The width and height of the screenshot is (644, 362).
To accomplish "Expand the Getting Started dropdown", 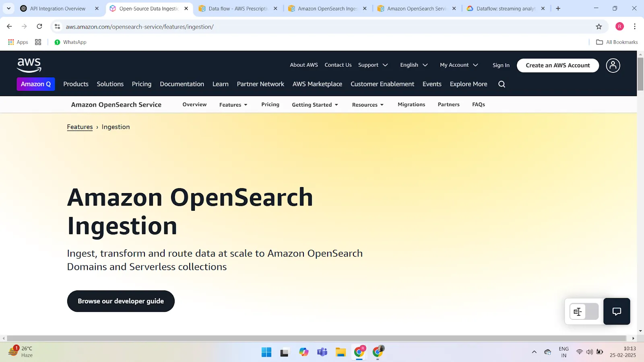I will (x=315, y=105).
